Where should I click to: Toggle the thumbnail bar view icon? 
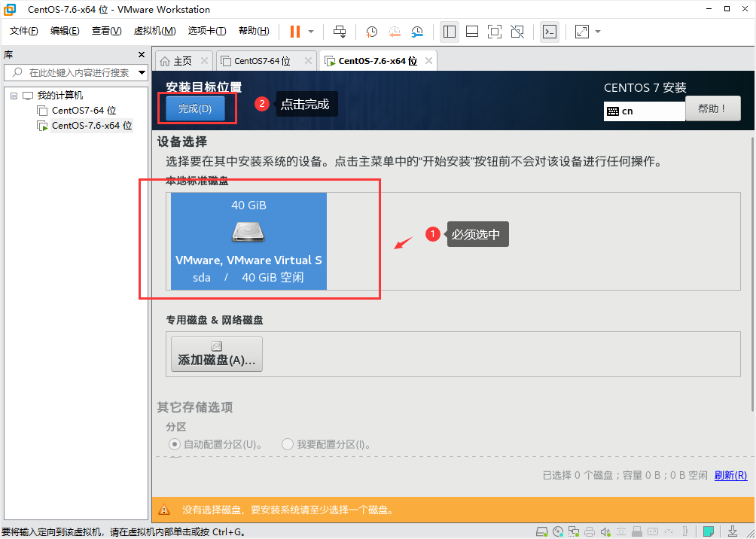pos(472,32)
